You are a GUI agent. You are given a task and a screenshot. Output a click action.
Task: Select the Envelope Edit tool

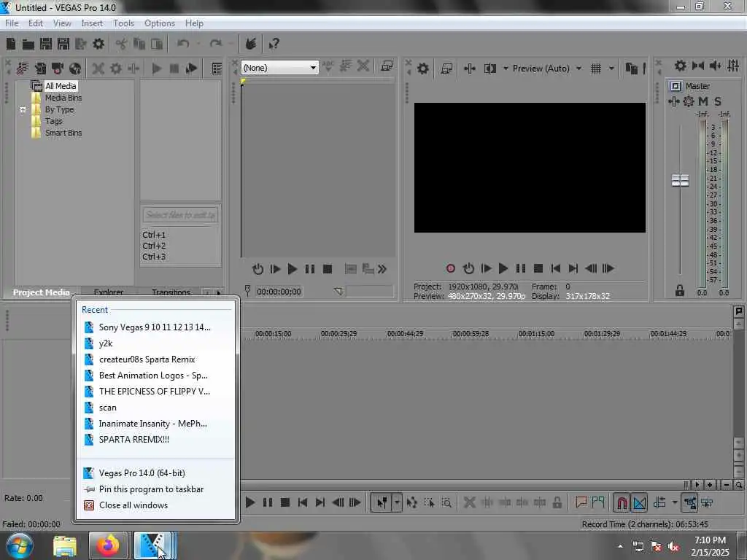coord(411,502)
